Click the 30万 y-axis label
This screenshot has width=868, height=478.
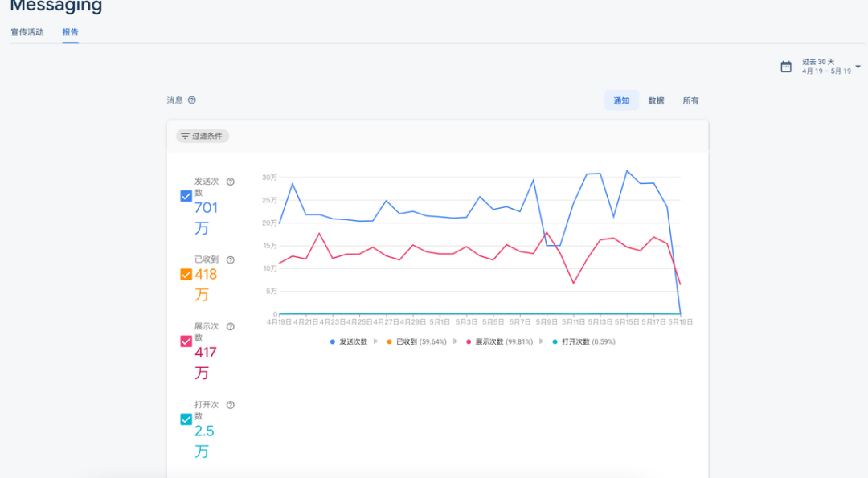[x=269, y=178]
